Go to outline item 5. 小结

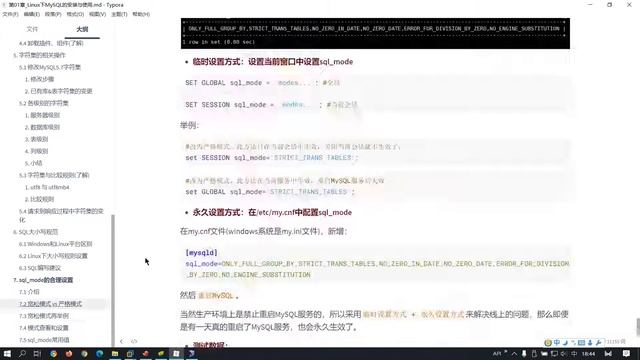(x=34, y=163)
